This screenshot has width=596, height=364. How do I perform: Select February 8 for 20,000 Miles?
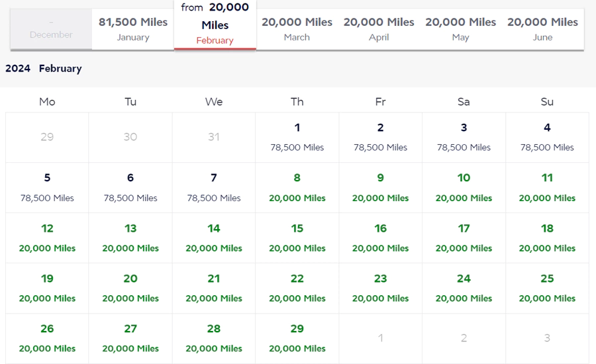tap(297, 187)
